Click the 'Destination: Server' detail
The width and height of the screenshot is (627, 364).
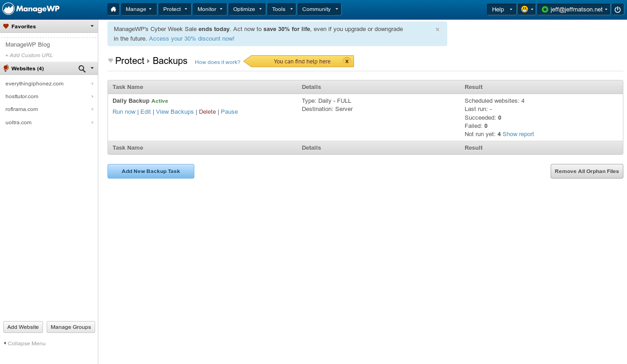pos(327,109)
